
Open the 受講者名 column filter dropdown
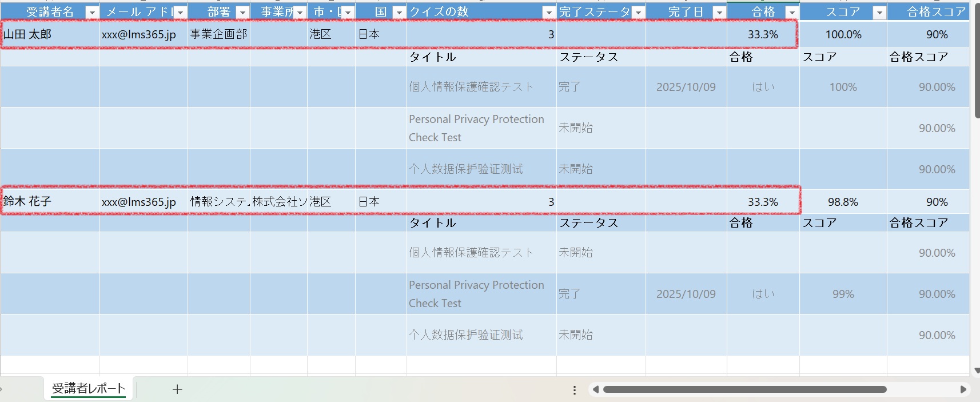tap(91, 12)
